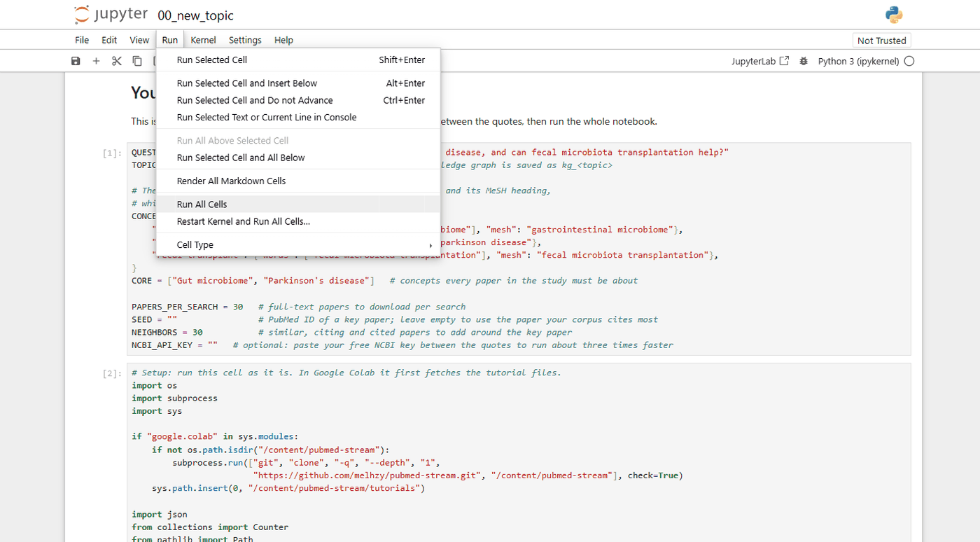This screenshot has width=980, height=542.
Task: Click the SEED = "" code line
Action: tap(395, 319)
